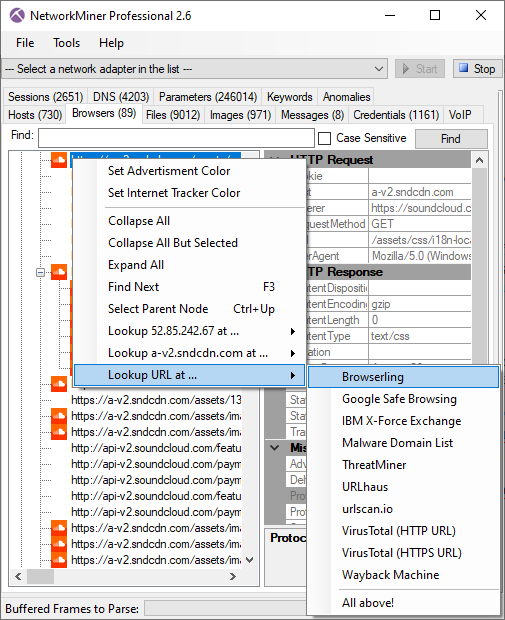
Task: Click the gzip ContentEncoding value
Action: point(420,304)
